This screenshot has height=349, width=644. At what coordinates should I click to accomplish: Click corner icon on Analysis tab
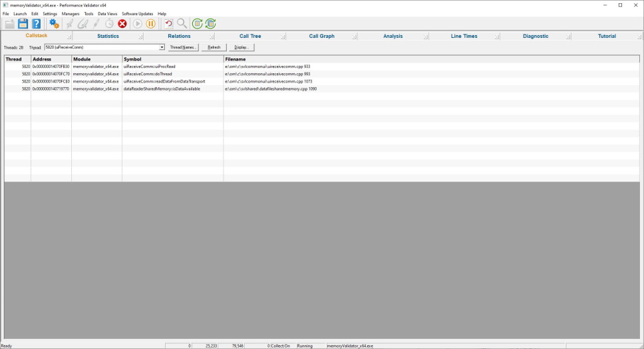point(426,37)
